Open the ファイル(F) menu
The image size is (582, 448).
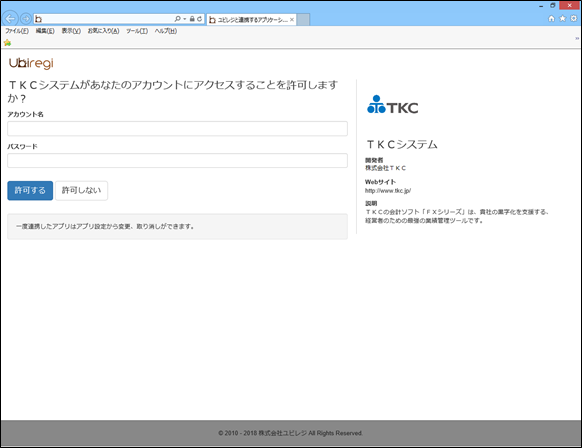pos(17,31)
